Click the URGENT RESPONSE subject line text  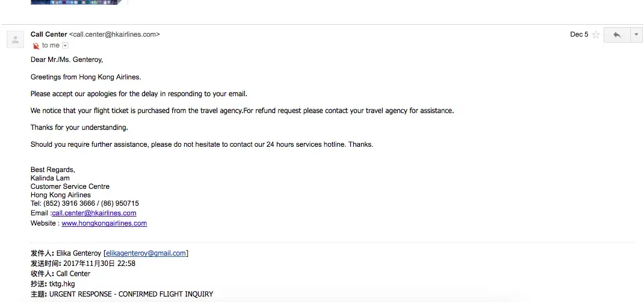click(x=131, y=294)
